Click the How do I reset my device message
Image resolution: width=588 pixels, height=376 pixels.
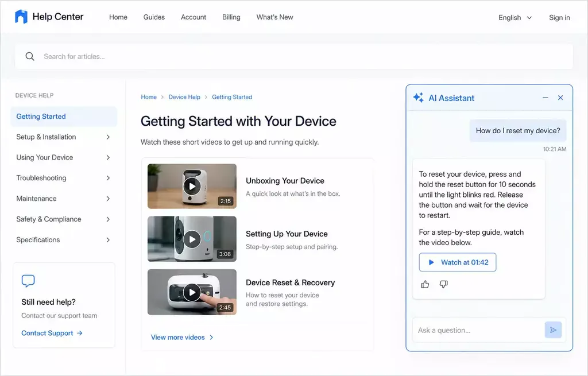(x=518, y=131)
